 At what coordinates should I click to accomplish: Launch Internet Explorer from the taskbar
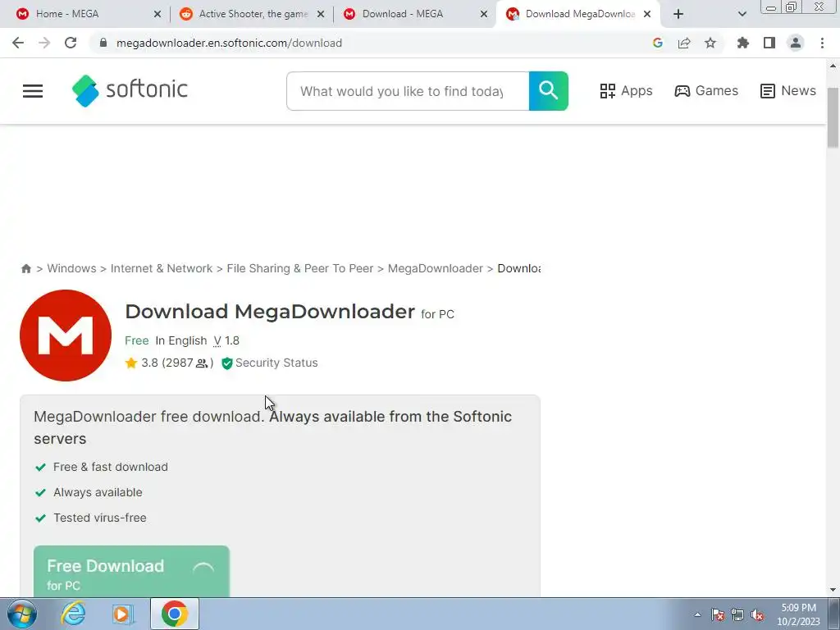[x=73, y=614]
